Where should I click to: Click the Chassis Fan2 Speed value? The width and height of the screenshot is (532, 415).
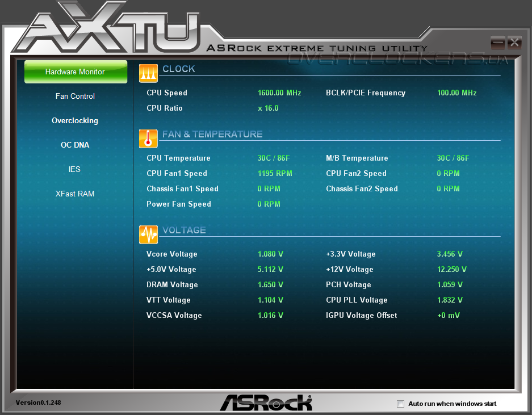448,188
